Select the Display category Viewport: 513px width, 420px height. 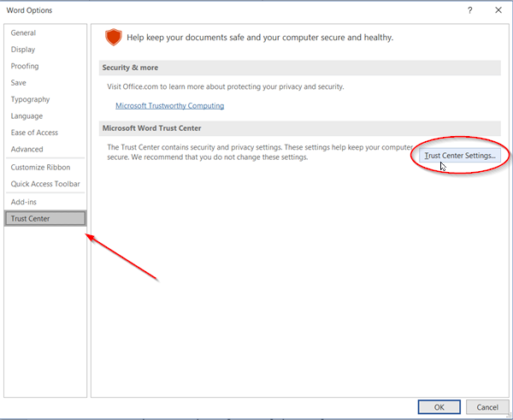coord(23,50)
